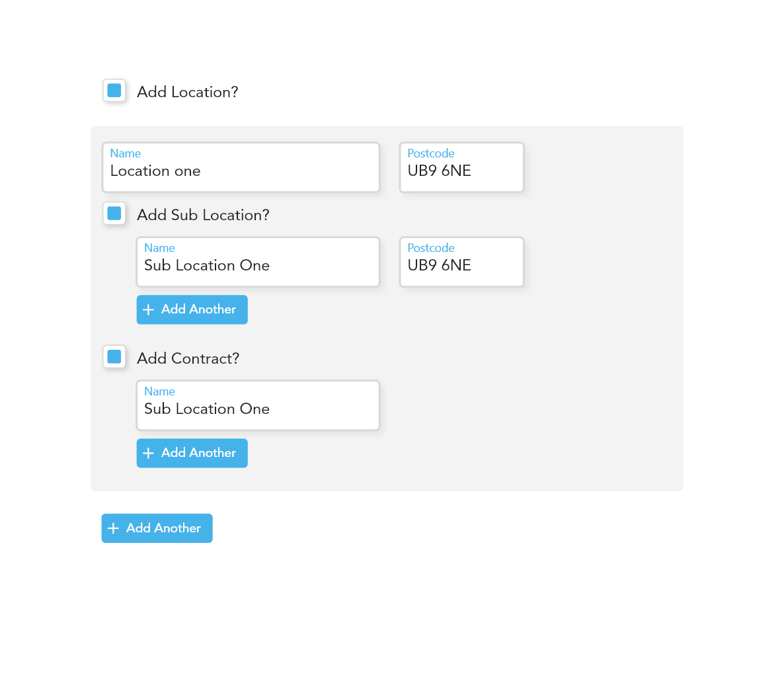784x691 pixels.
Task: Click 'Name' caption in the Contract field
Action: tap(159, 391)
